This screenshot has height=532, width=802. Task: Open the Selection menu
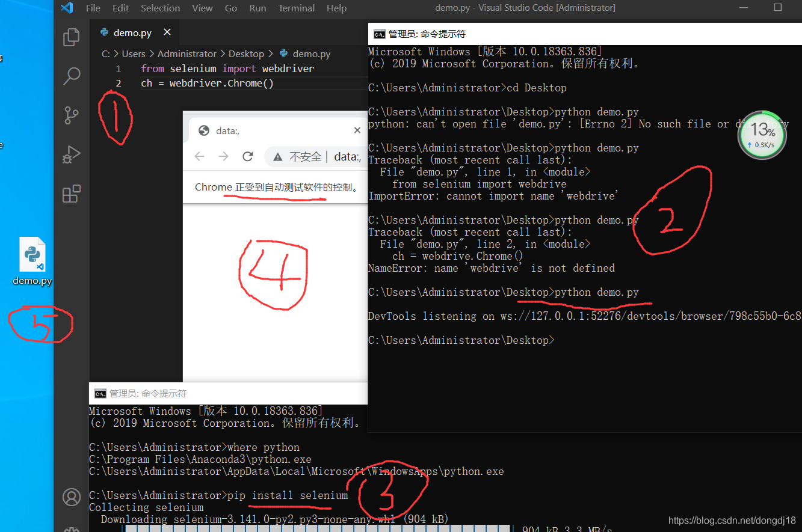pos(160,8)
